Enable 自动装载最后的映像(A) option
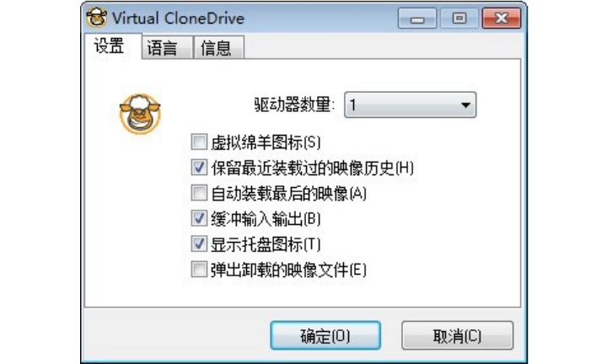Viewport: 607px width, 364px height. pos(199,193)
